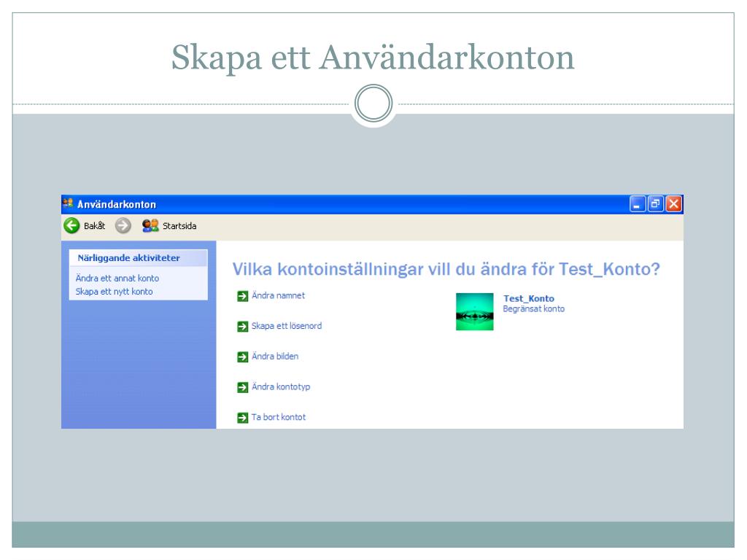This screenshot has width=747, height=560.
Task: Click the green arrow beside Skapa ett lösenord
Action: click(x=242, y=327)
